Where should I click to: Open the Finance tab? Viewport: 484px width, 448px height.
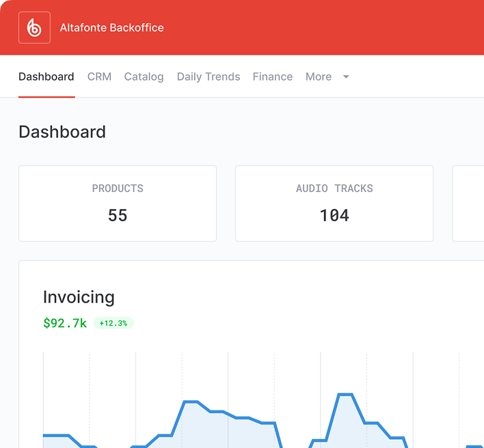pyautogui.click(x=273, y=76)
